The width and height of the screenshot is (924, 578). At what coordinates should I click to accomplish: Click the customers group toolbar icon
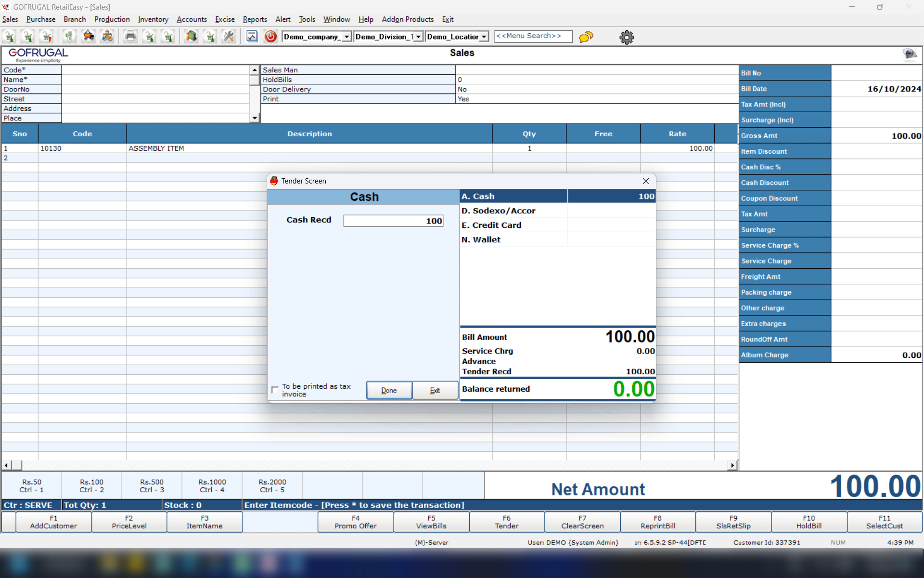(107, 37)
